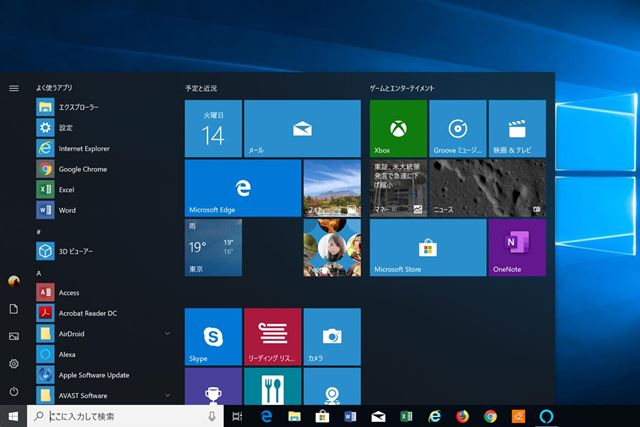The image size is (640, 427).
Task: Open Internet Explorer from the taskbar
Action: coord(434,416)
